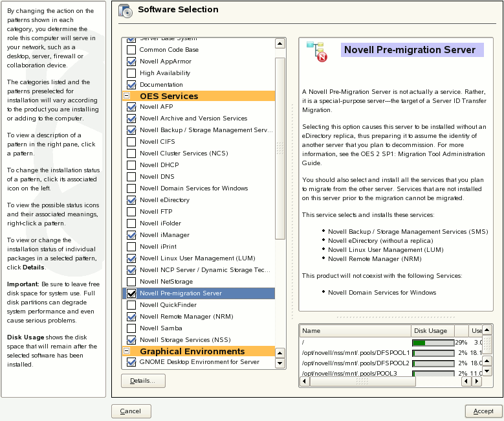The height and width of the screenshot is (421, 504).
Task: Enable Novell Cluster Services (NCS) checkbox
Action: pos(131,154)
